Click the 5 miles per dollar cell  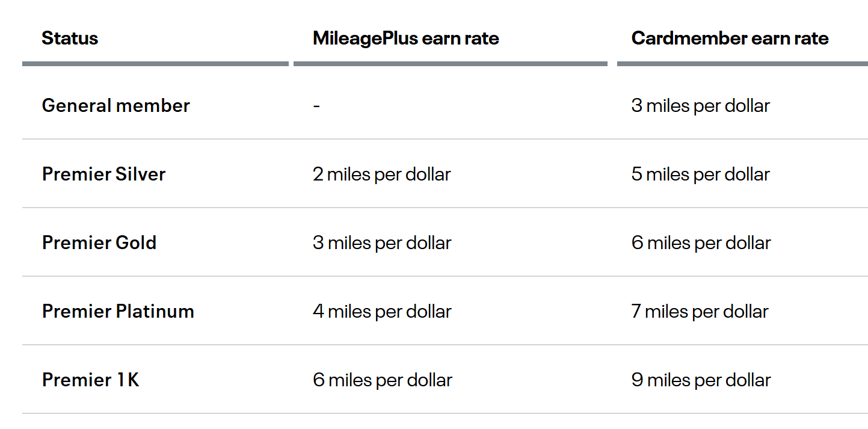tap(701, 174)
